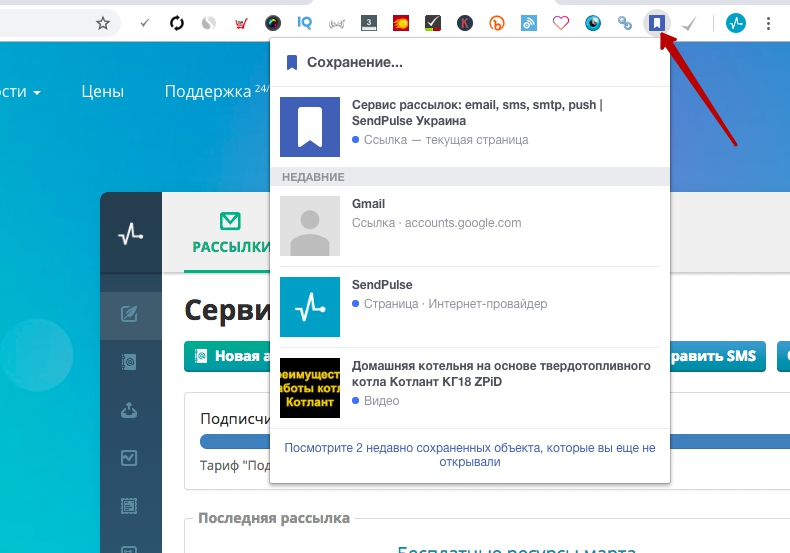The height and width of the screenshot is (553, 790).
Task: Click the blue bookmark thumbnail of current page
Action: (310, 127)
